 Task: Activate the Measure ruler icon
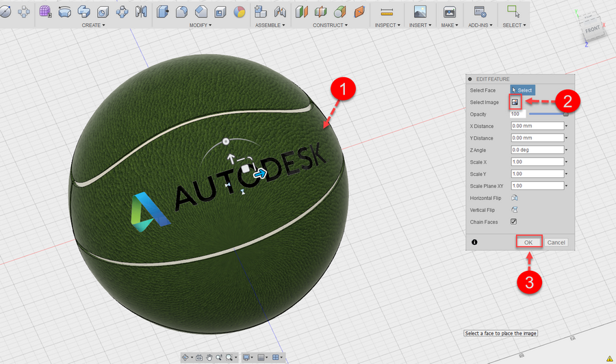(x=387, y=12)
